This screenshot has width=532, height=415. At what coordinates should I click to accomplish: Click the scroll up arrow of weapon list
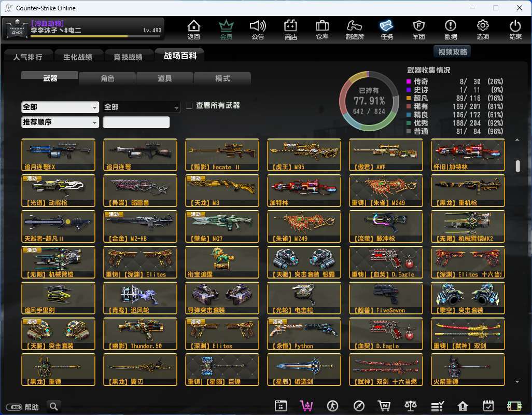[x=517, y=140]
